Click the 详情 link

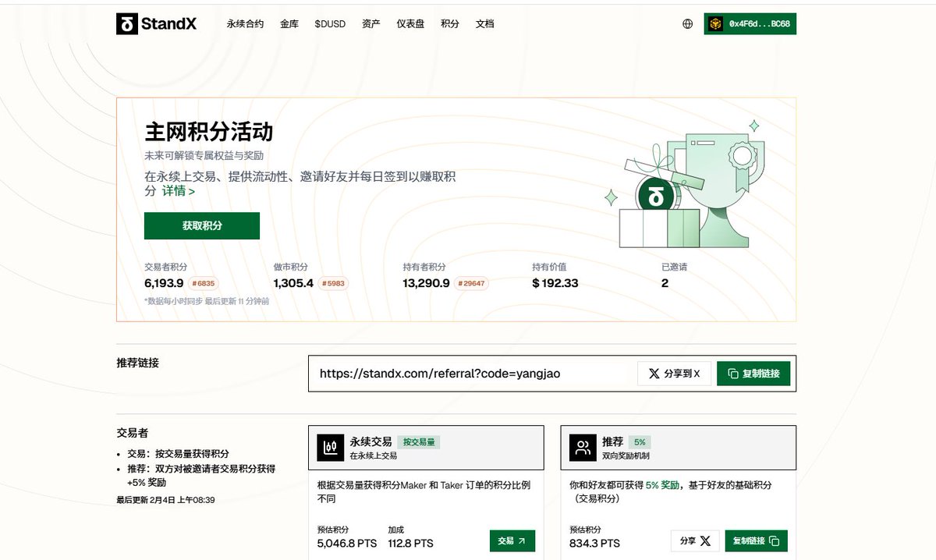coord(179,191)
